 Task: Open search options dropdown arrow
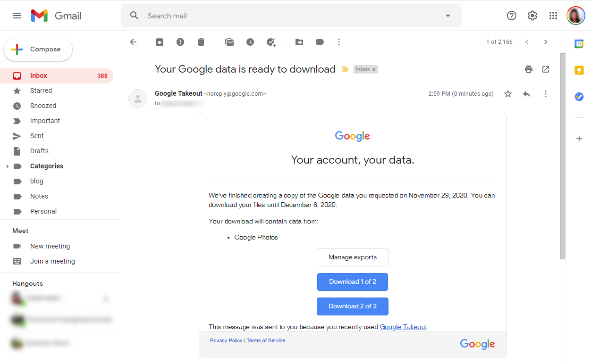pos(448,16)
